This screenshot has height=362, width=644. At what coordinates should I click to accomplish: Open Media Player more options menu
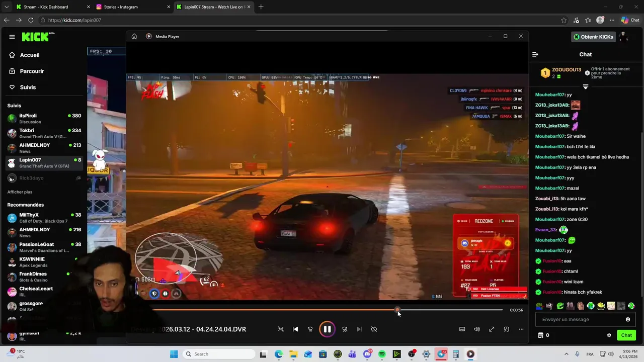(x=521, y=329)
